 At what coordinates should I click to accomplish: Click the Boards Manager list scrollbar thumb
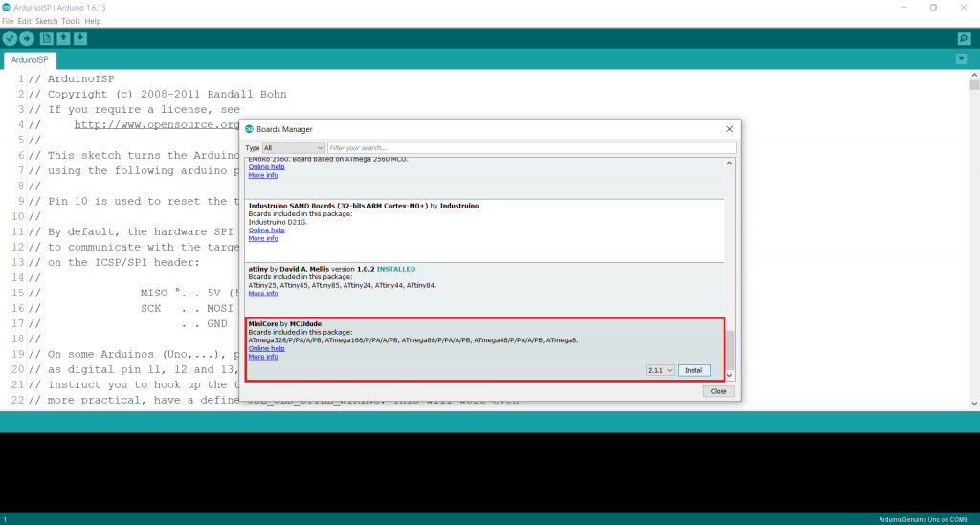coord(729,350)
